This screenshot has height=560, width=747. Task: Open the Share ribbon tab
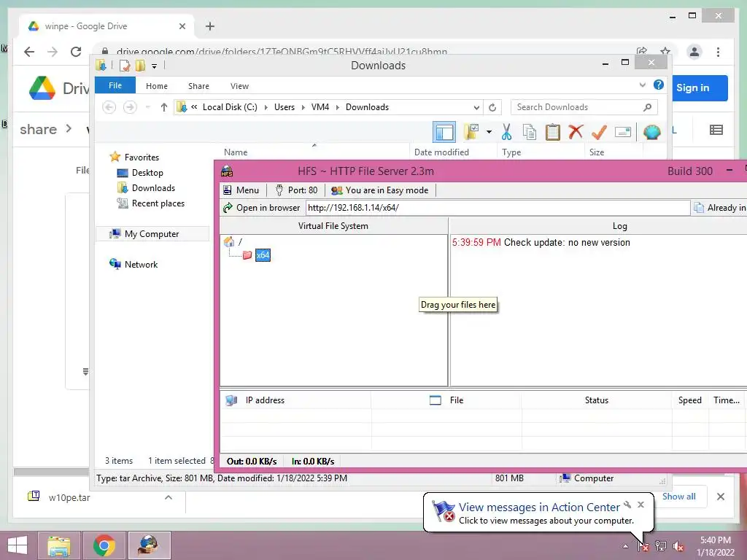tap(198, 86)
